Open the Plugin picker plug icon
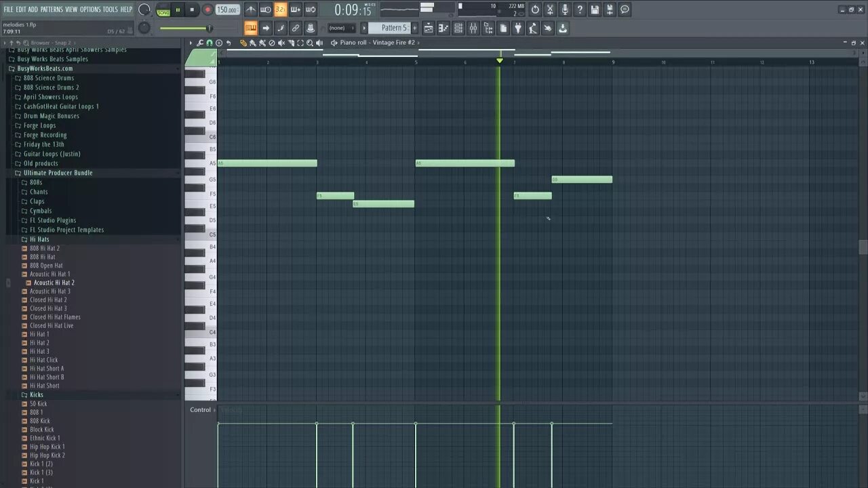 pos(517,28)
